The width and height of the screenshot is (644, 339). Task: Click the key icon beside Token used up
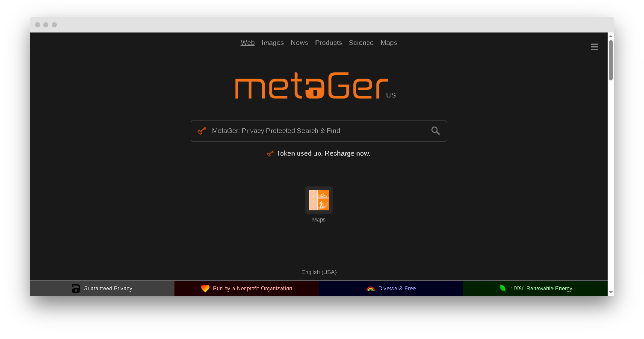270,153
